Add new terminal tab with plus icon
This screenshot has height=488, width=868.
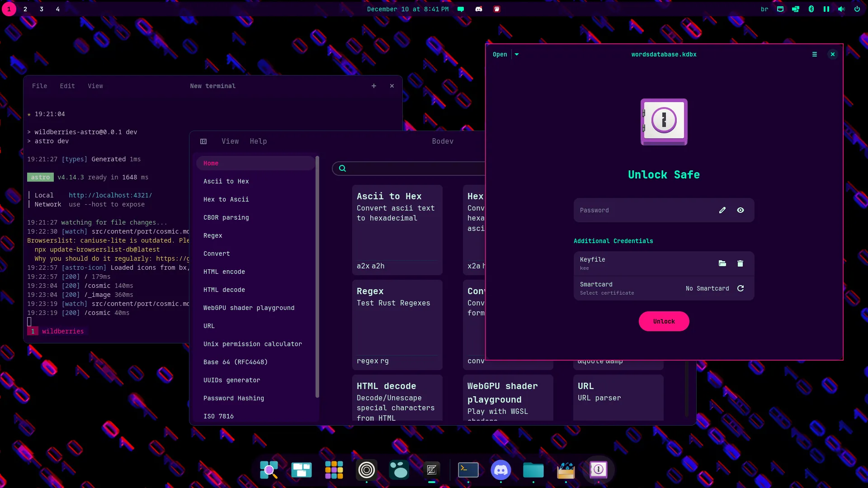[374, 86]
